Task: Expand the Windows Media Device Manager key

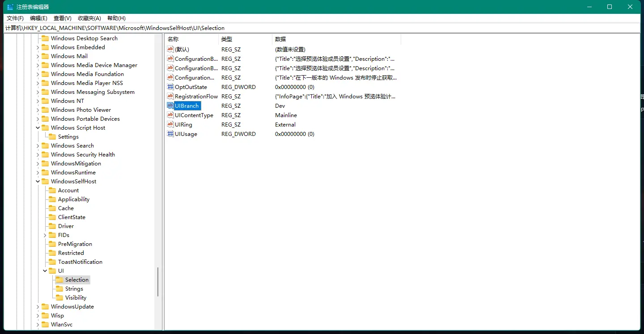Action: (38, 65)
